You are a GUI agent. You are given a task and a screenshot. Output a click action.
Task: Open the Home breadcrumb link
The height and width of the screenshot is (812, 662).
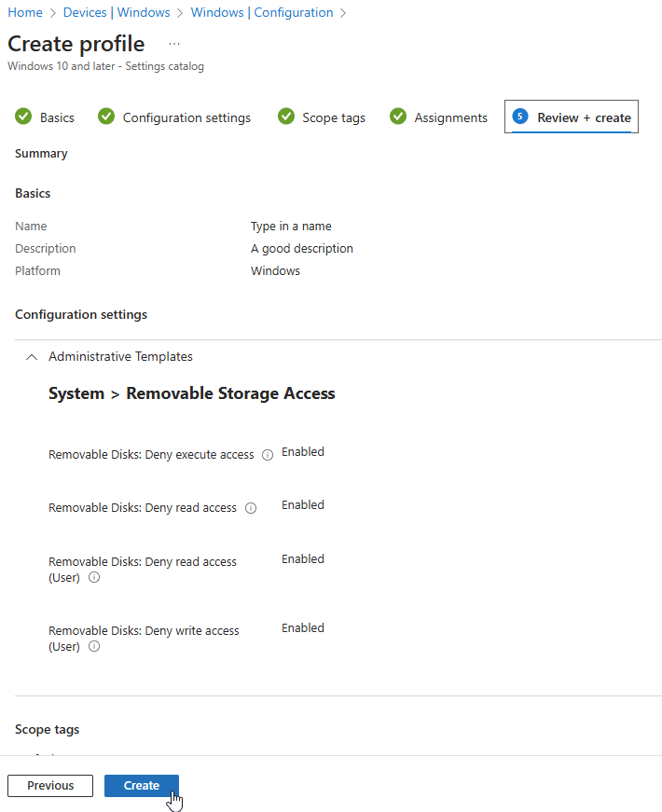coord(24,12)
